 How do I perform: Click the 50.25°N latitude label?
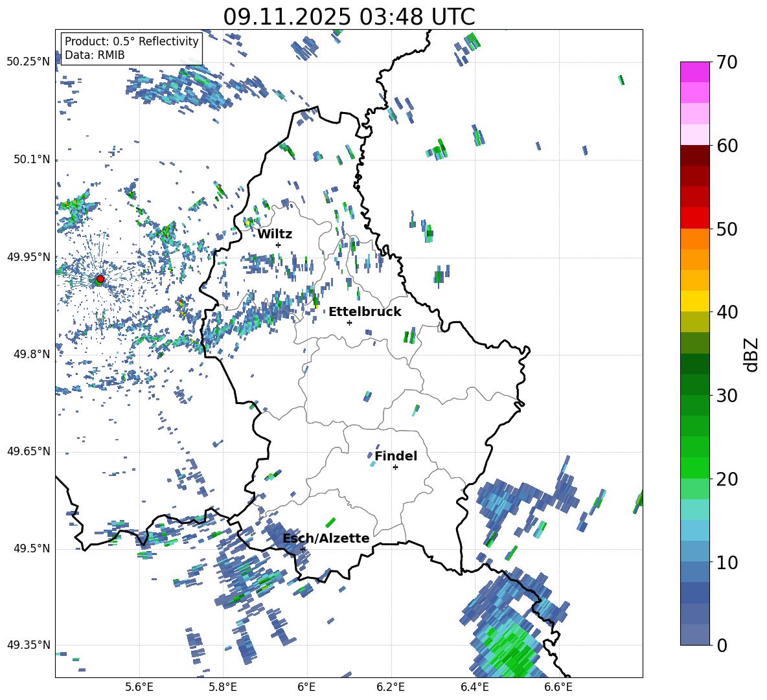click(29, 62)
